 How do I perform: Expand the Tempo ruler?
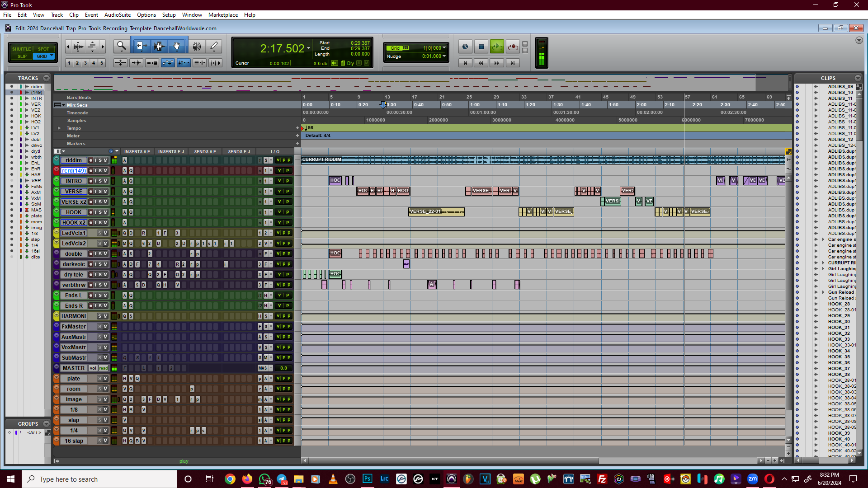point(59,128)
